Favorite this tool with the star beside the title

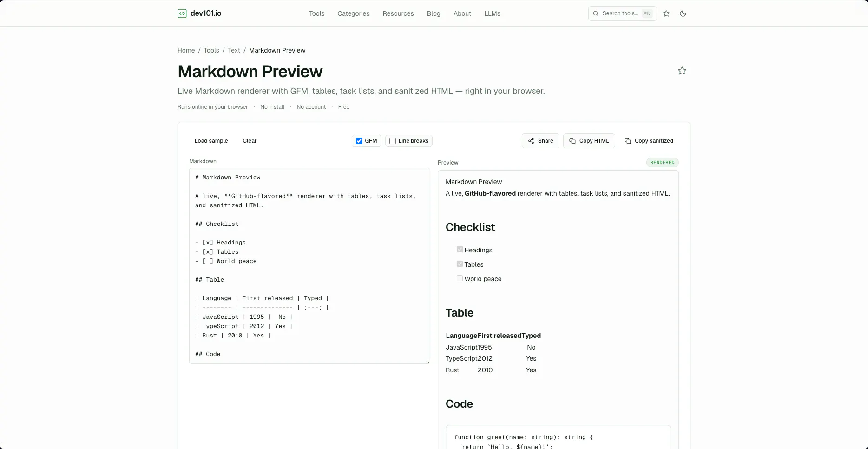click(682, 71)
